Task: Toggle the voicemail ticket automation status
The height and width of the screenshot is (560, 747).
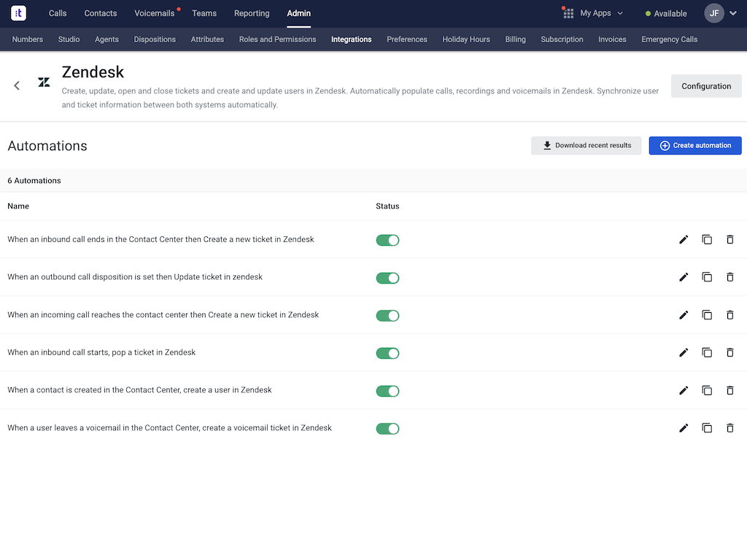Action: [x=387, y=428]
